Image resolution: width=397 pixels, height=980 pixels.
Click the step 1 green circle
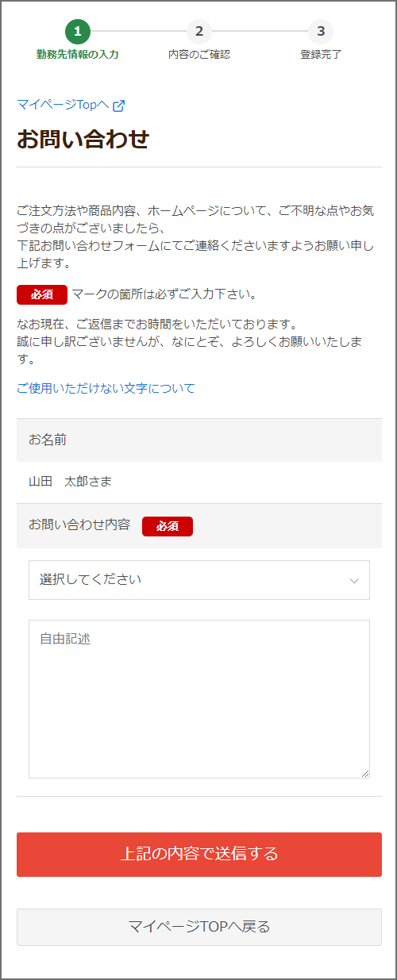tap(78, 32)
